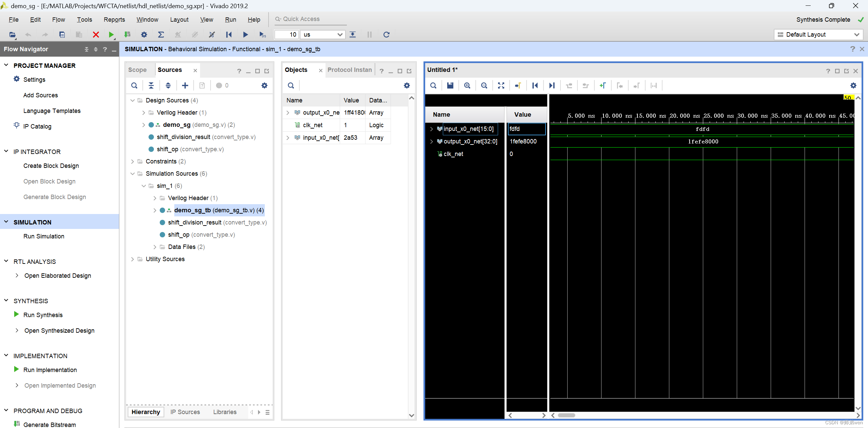Screen dimensions: 868x428
Task: Search objects with the magnifier icon
Action: point(291,85)
